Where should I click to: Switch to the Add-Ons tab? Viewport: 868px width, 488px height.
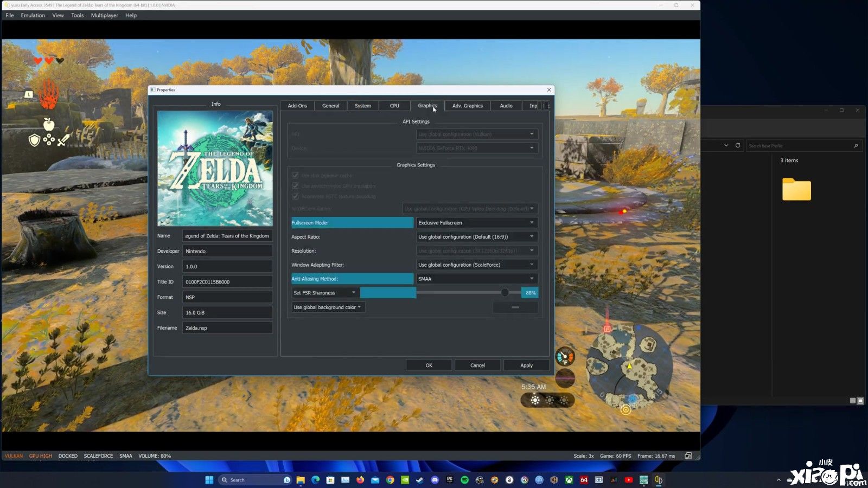pos(297,106)
